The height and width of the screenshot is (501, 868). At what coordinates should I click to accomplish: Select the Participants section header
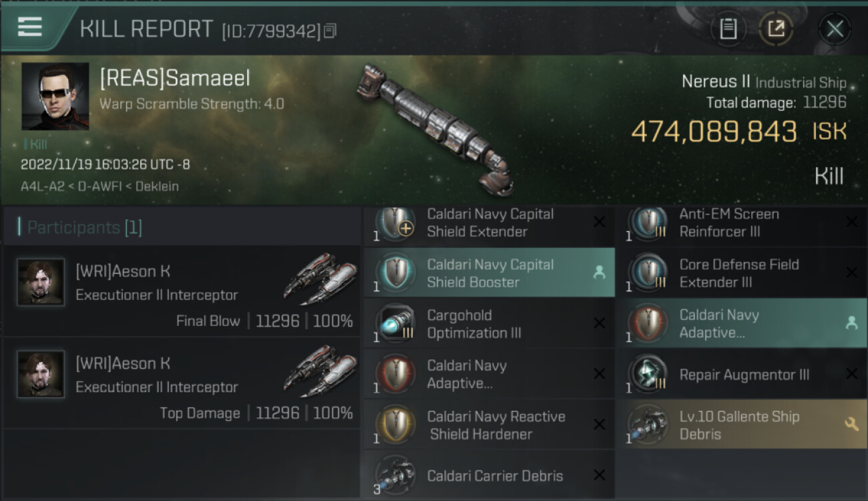click(85, 228)
